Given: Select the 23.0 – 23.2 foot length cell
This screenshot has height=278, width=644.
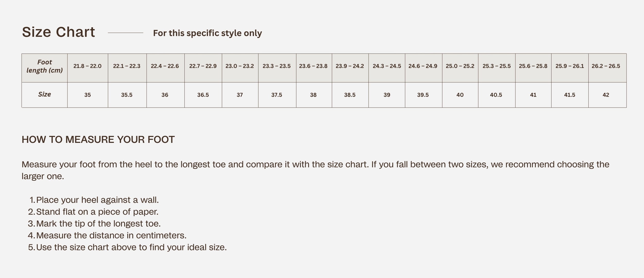Looking at the screenshot, I should click(x=240, y=66).
